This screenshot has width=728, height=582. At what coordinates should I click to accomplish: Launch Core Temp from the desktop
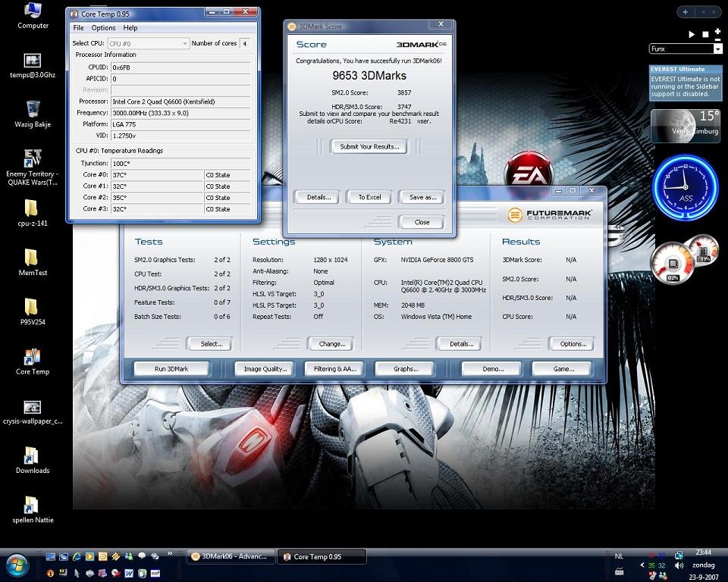pos(32,358)
